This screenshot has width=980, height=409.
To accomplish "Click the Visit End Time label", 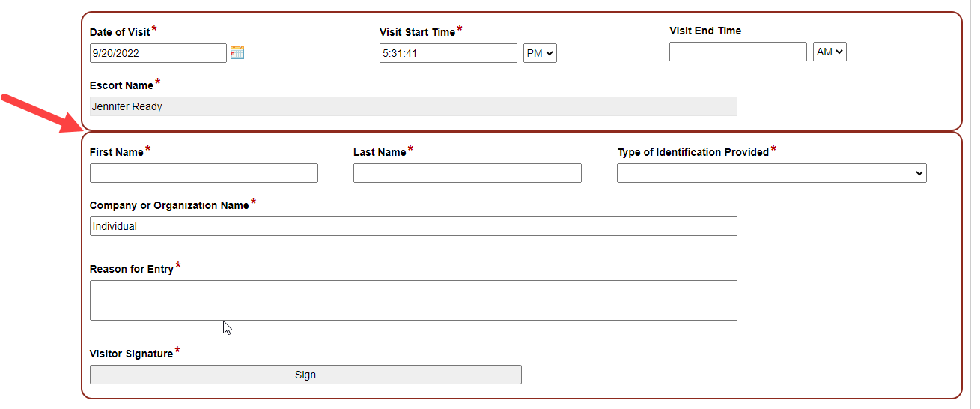I will click(704, 31).
